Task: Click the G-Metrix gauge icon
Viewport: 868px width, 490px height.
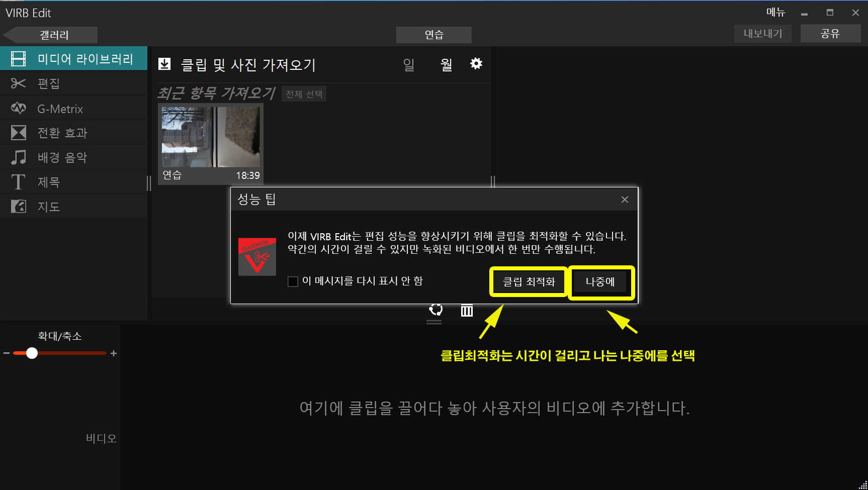Action: (x=19, y=108)
